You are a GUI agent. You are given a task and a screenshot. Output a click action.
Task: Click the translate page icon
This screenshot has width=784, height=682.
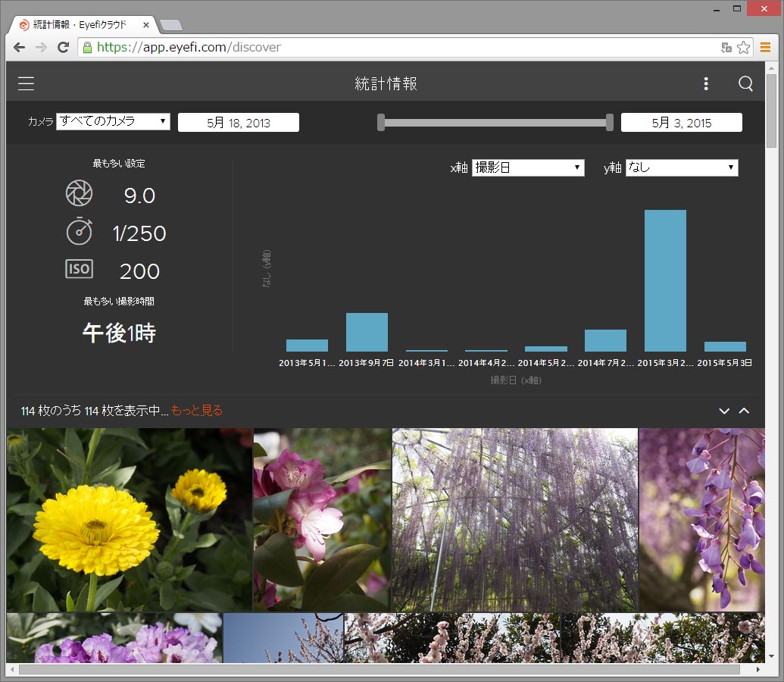point(726,48)
